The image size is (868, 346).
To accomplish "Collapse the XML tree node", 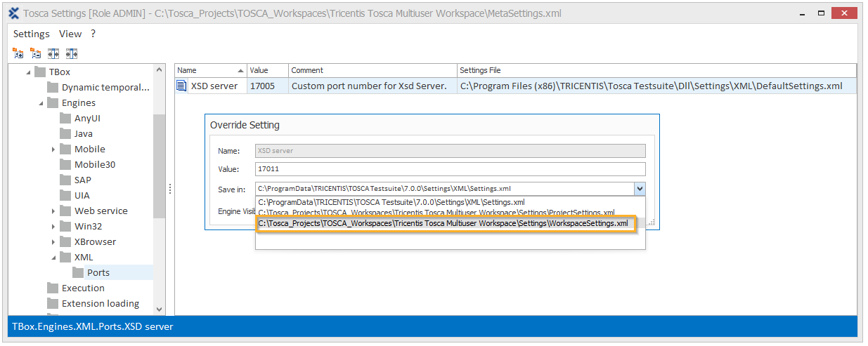I will pos(53,257).
